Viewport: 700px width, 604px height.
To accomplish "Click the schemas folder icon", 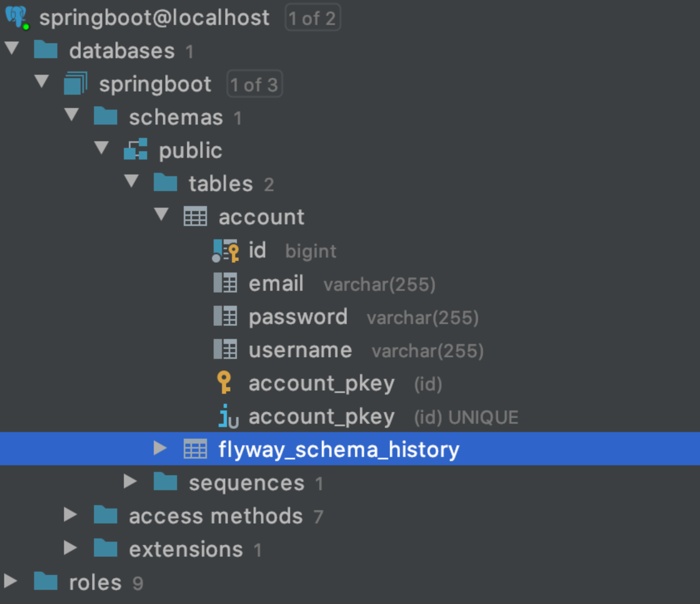I will (x=106, y=117).
